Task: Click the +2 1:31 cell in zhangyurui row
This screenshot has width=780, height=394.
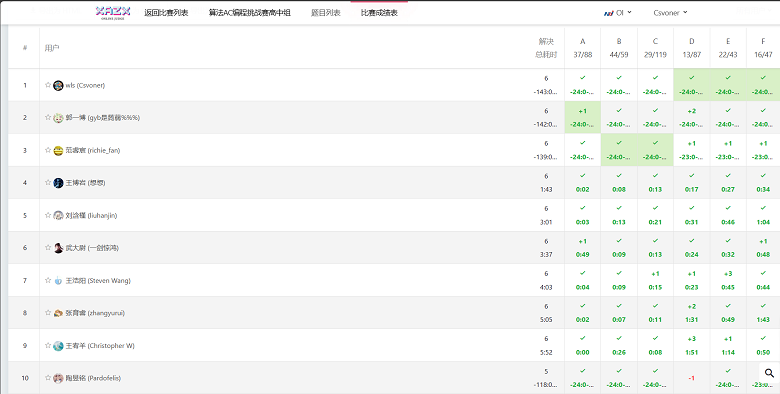Action: pyautogui.click(x=691, y=313)
